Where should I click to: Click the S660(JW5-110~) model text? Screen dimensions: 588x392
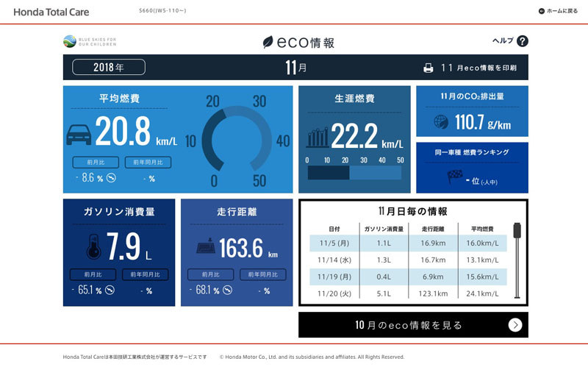tap(162, 10)
